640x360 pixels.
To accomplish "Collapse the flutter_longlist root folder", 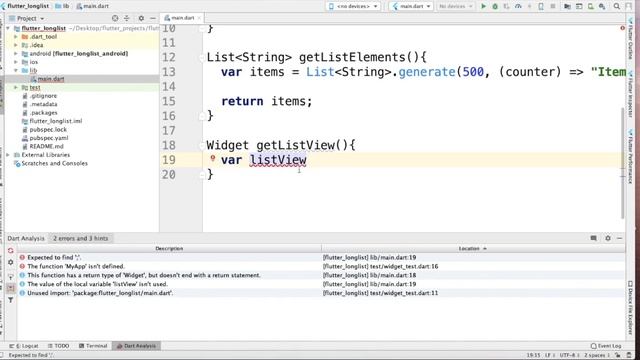I will pos(8,28).
